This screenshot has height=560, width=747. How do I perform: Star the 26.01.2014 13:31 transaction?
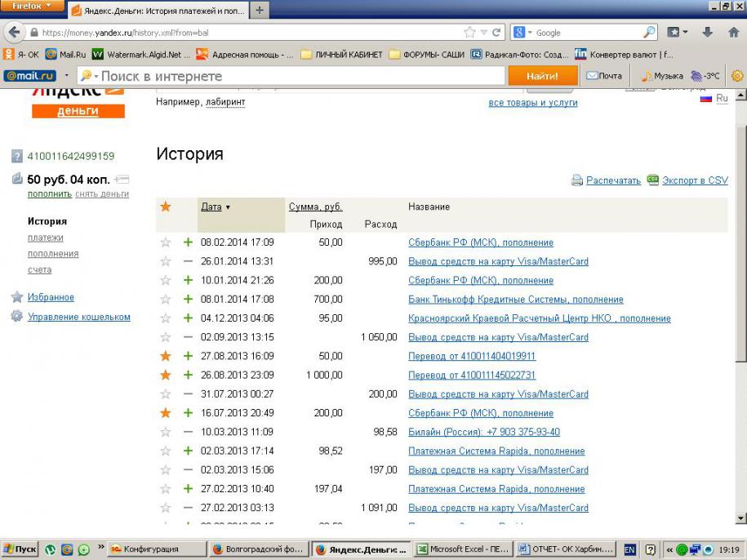(165, 261)
